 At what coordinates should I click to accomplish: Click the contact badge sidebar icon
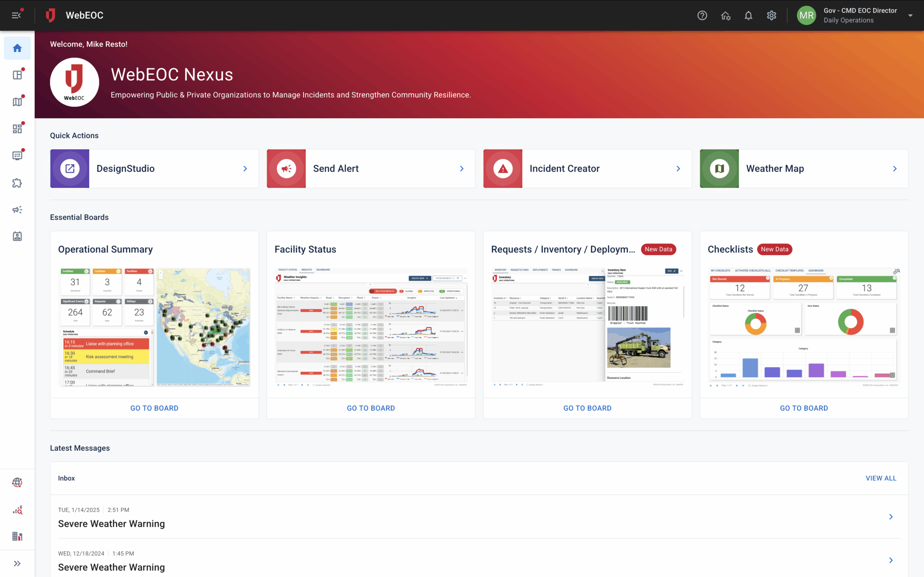17,236
